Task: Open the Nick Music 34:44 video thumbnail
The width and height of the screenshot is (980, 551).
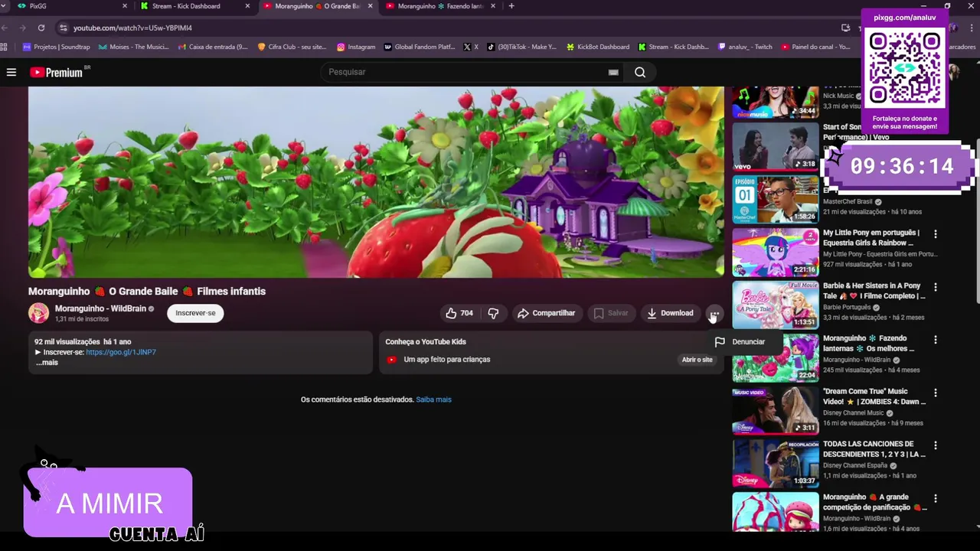Action: pos(775,103)
